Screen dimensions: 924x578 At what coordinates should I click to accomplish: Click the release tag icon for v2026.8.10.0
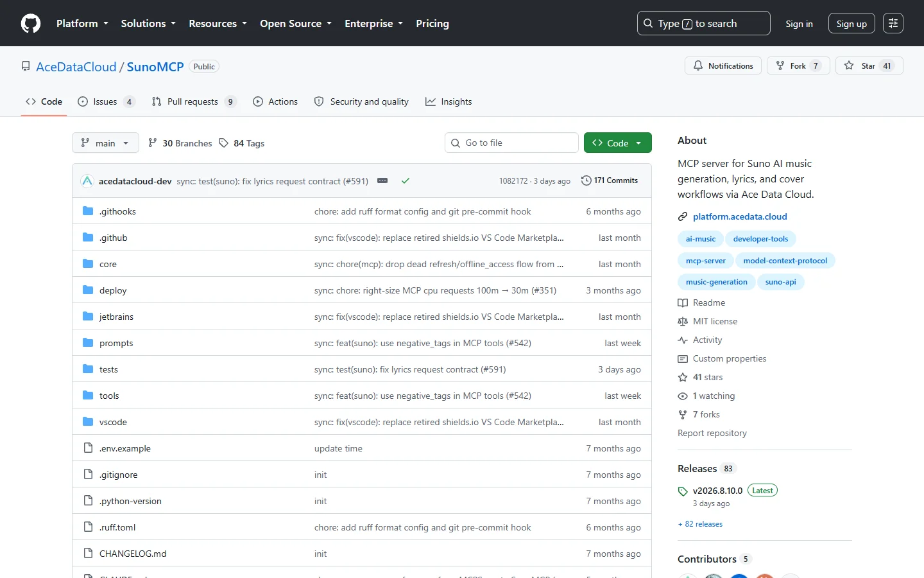[683, 491]
